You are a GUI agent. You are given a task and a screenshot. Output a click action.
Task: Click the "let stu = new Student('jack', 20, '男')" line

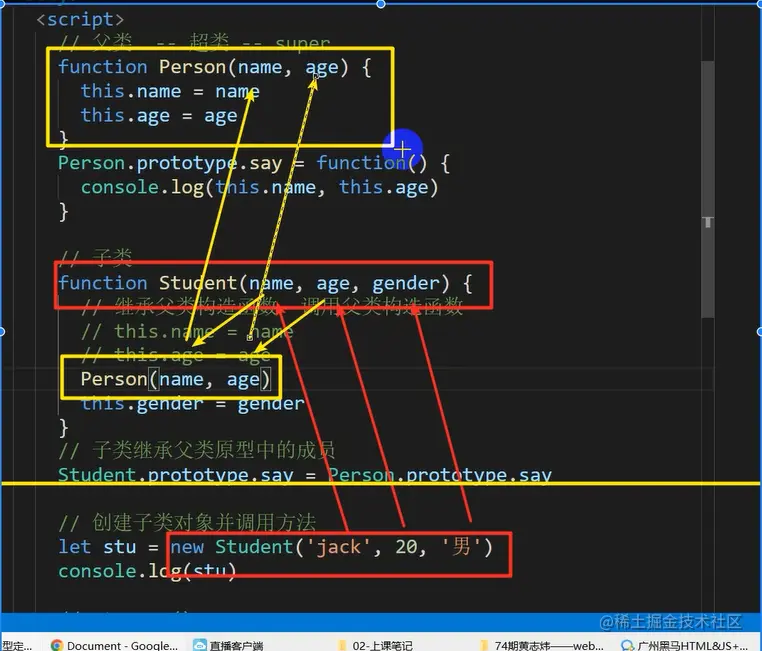276,547
